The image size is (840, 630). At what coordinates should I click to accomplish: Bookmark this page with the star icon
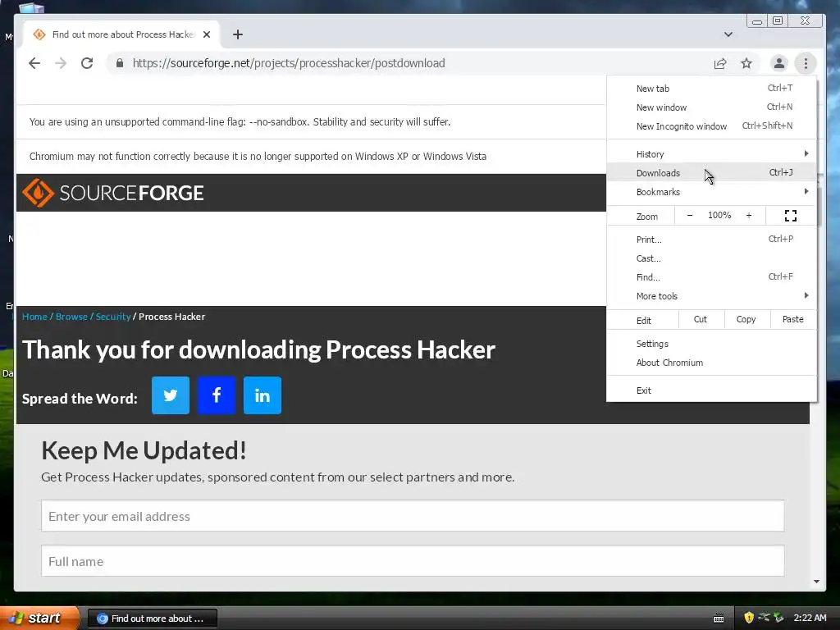pos(746,63)
